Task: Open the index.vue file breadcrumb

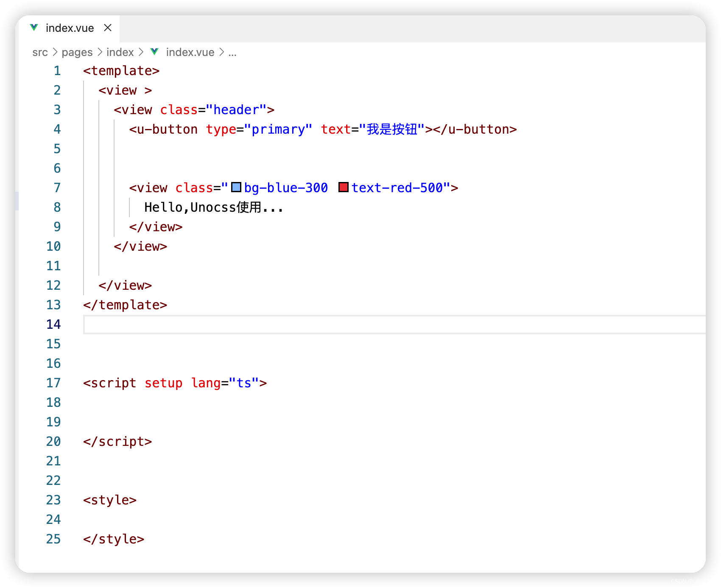Action: 190,52
